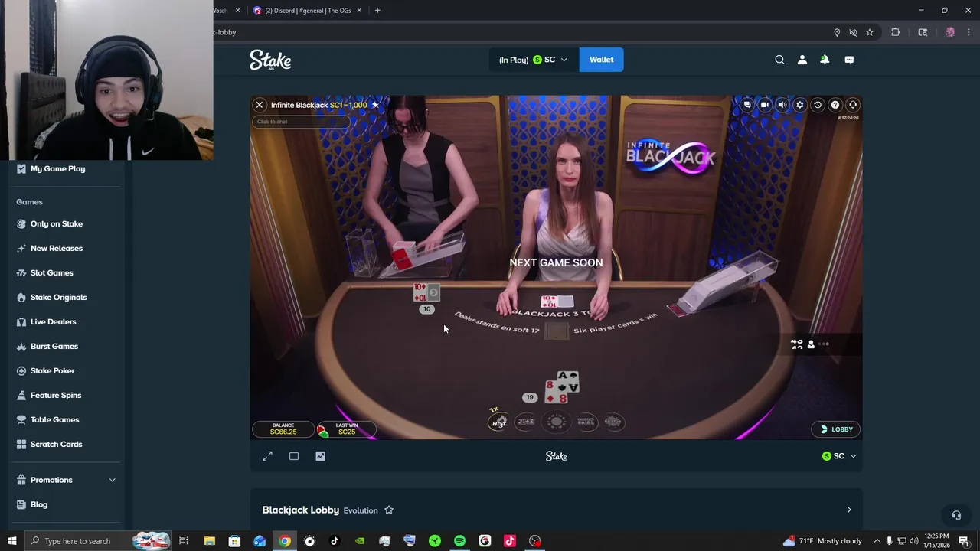Select the 21+3 side bet spot

tap(526, 422)
